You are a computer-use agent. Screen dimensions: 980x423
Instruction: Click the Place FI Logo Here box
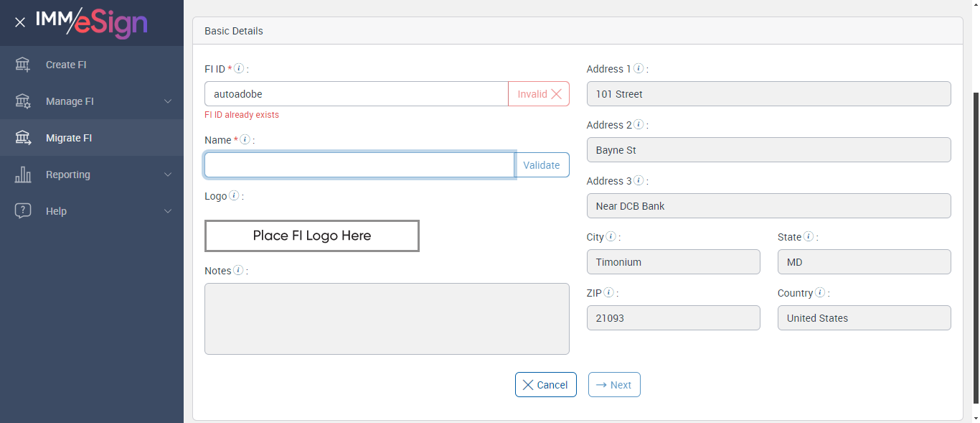coord(312,236)
